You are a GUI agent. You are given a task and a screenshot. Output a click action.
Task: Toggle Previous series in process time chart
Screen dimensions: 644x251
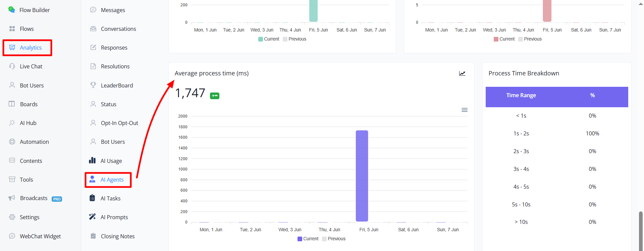click(x=334, y=239)
